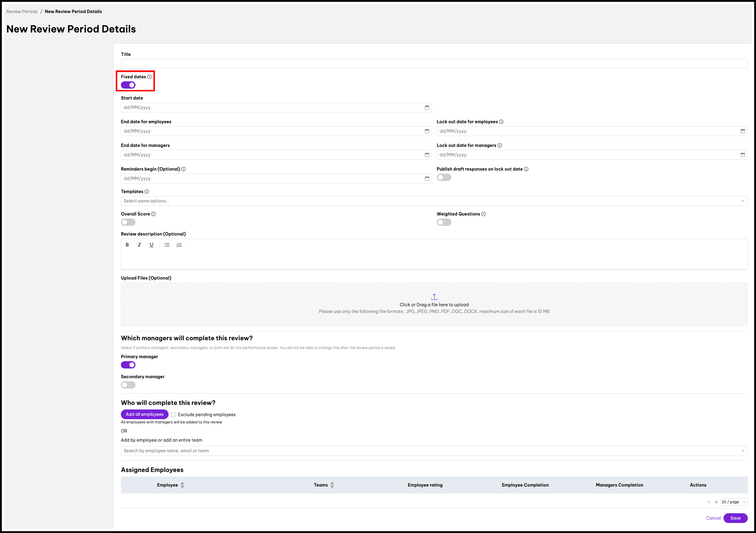
Task: Click the Templates info icon
Action: coord(146,191)
